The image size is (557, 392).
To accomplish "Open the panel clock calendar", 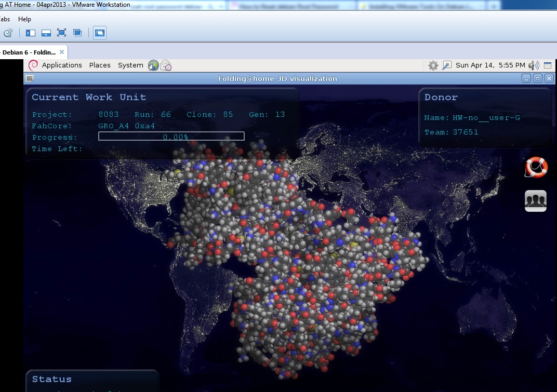I will [490, 65].
